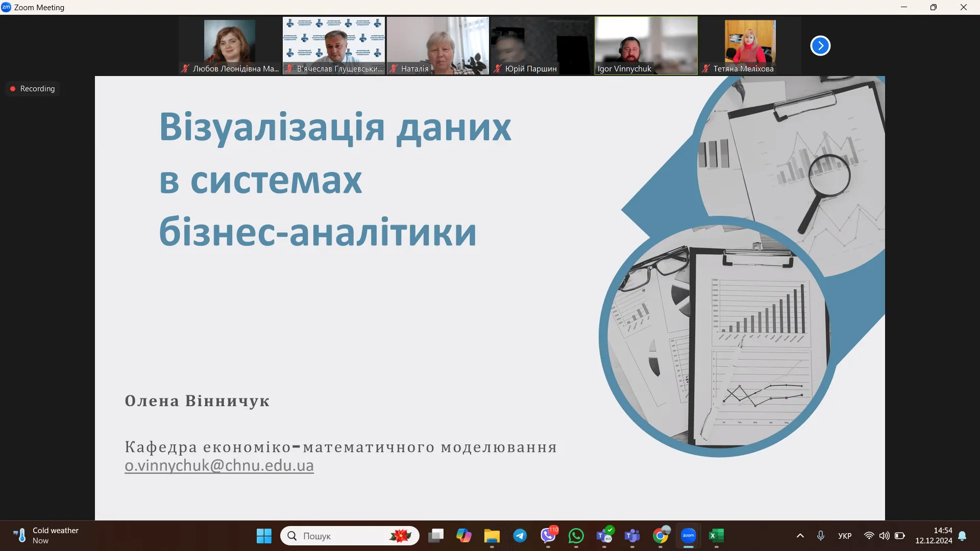Open Telegram from taskbar

520,536
